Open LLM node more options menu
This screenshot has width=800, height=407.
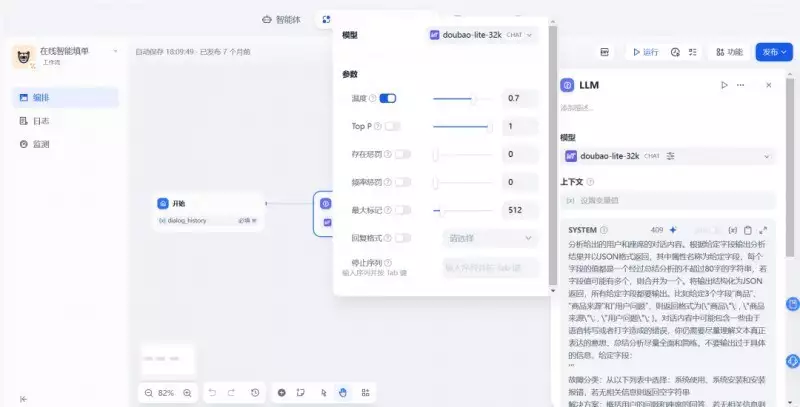click(740, 85)
